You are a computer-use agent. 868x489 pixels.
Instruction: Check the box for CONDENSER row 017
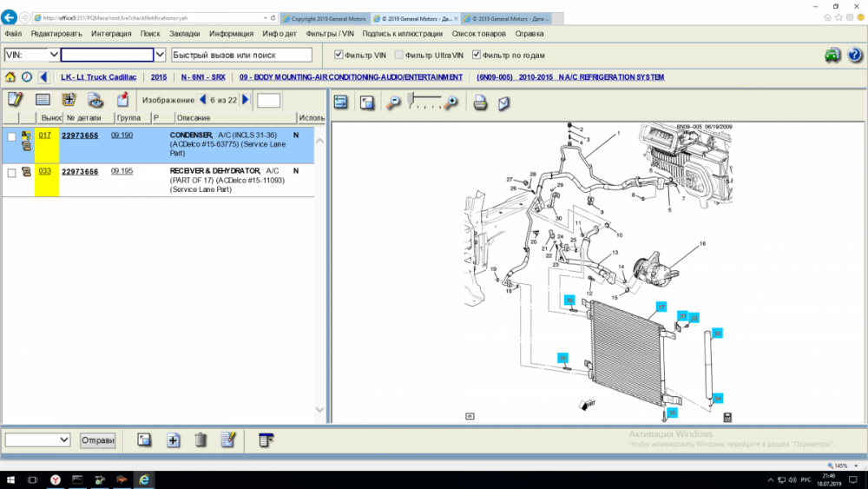click(11, 136)
